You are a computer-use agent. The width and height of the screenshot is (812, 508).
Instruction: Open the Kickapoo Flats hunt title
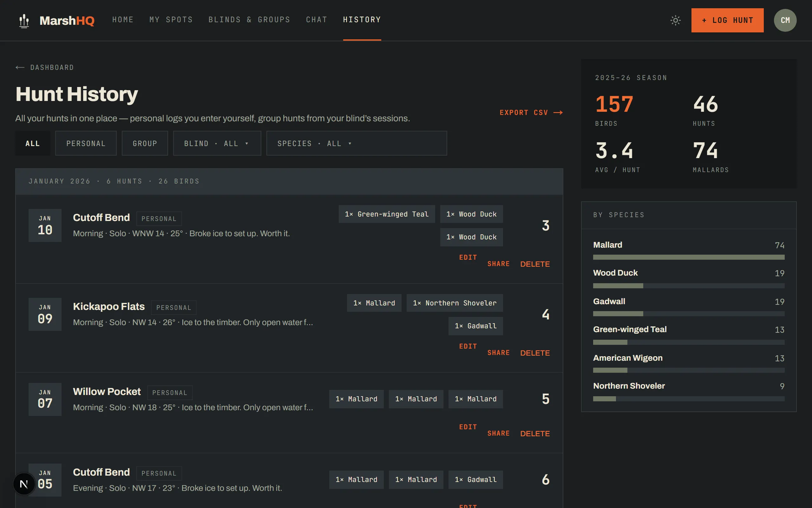[109, 307]
